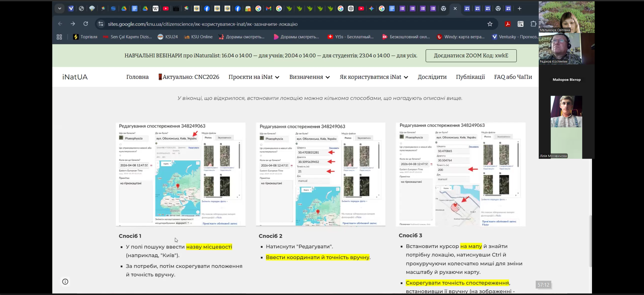
Task: View site information in the address bar
Action: [x=100, y=24]
